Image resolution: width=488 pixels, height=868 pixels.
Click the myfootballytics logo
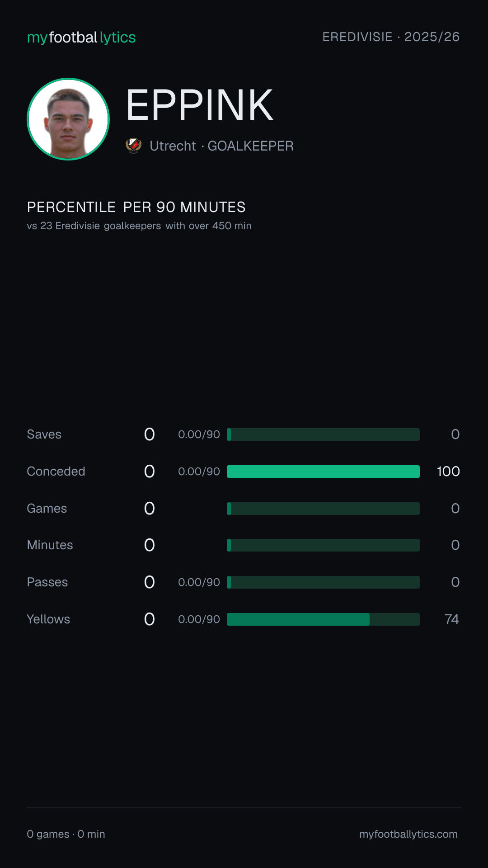point(81,38)
